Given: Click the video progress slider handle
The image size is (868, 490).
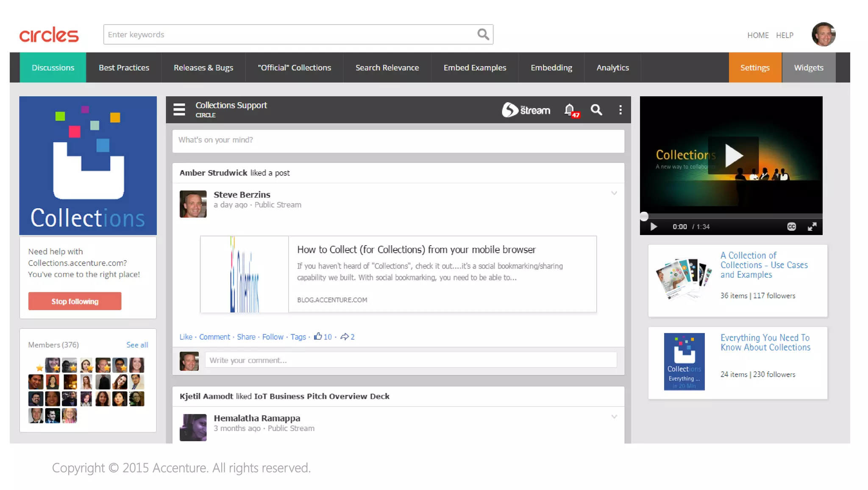Looking at the screenshot, I should tap(644, 216).
